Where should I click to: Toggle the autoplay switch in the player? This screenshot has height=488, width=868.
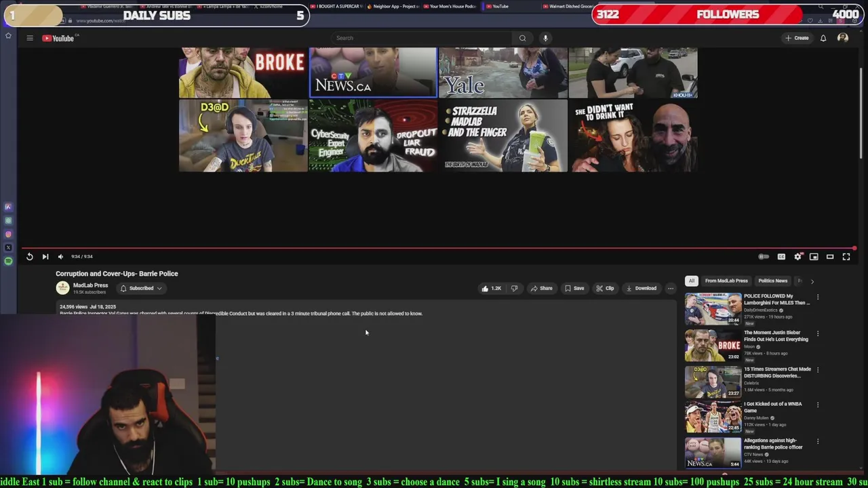pos(764,256)
